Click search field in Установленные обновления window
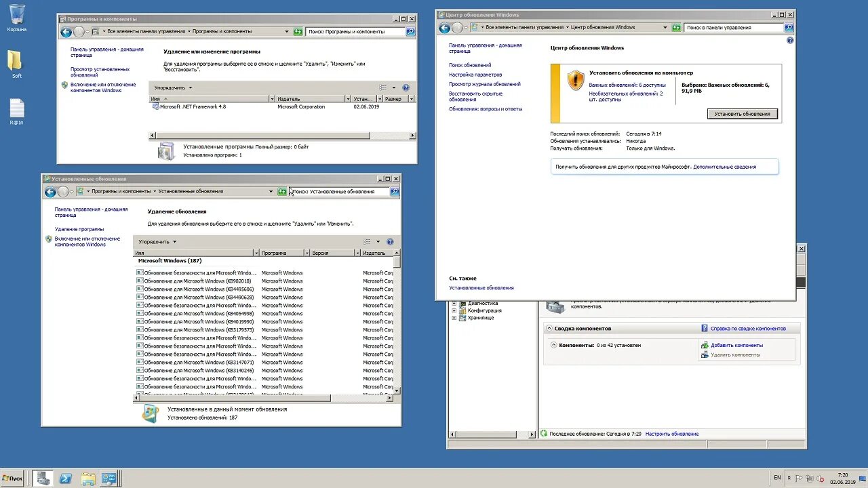Viewport: 868px width, 488px height. [340, 191]
